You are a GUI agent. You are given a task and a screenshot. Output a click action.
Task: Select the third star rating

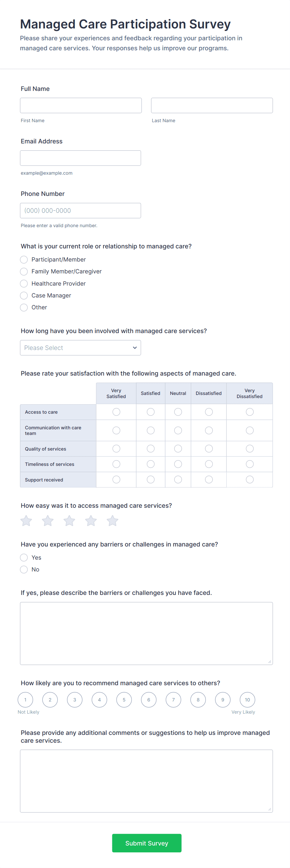(x=69, y=521)
